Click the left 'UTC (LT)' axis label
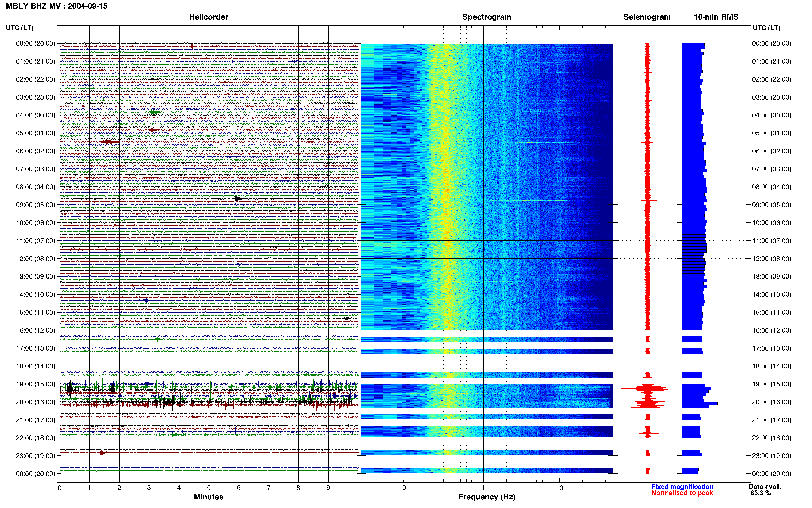Image resolution: width=812 pixels, height=508 pixels. [20, 28]
